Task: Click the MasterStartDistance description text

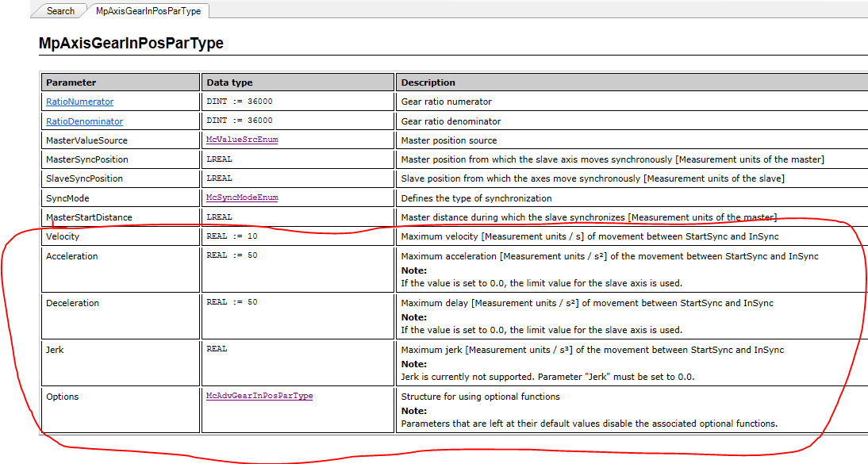Action: (x=589, y=217)
